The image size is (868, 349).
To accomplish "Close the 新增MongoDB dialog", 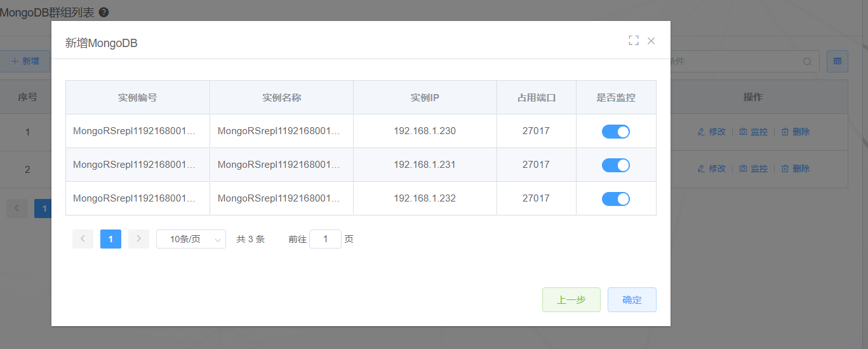I will coord(651,41).
